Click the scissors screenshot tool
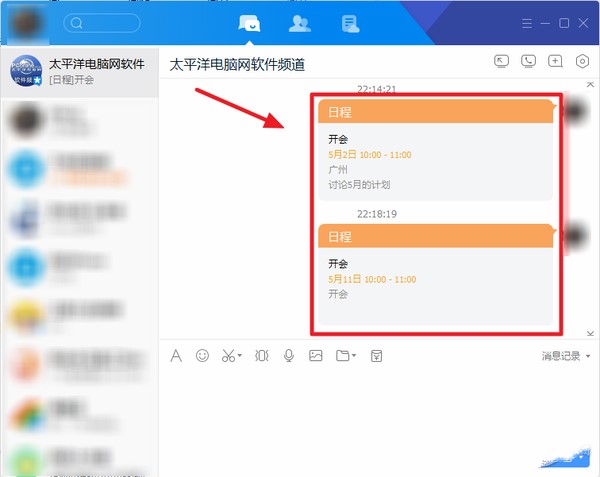The width and height of the screenshot is (600, 477). pyautogui.click(x=229, y=355)
